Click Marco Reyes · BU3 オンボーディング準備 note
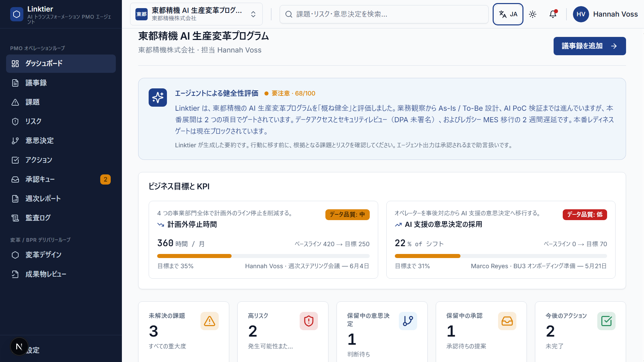 [x=539, y=266]
